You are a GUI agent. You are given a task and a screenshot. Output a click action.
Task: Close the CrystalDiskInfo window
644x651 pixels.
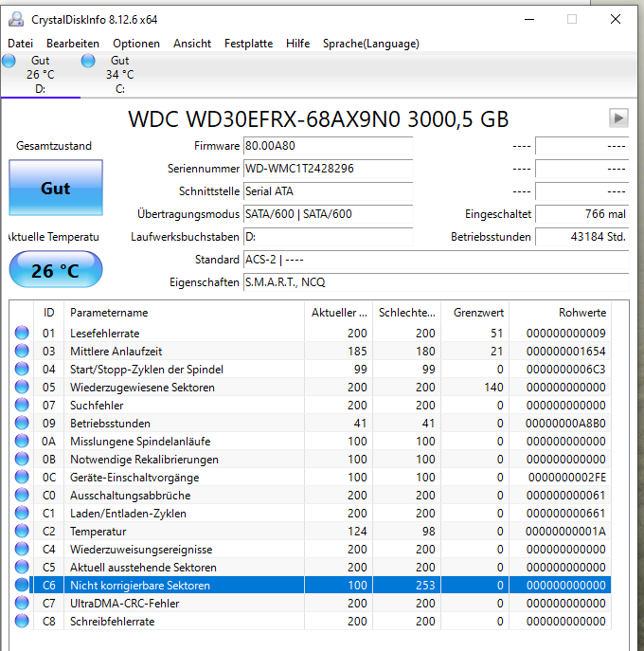(616, 19)
